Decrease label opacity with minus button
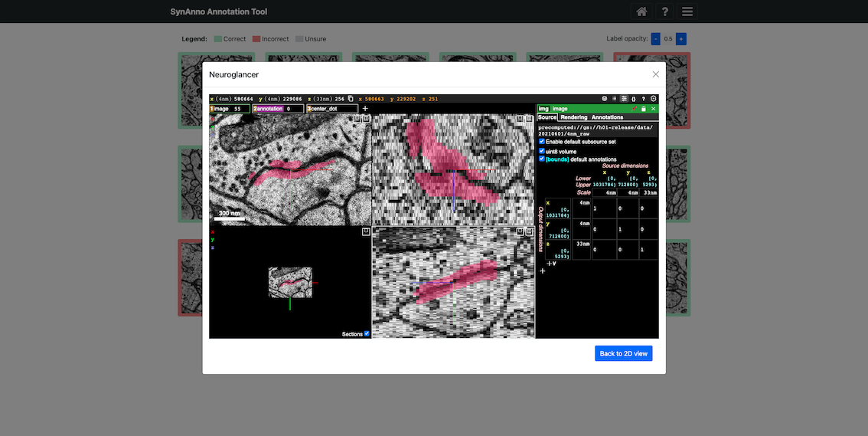 [x=655, y=39]
